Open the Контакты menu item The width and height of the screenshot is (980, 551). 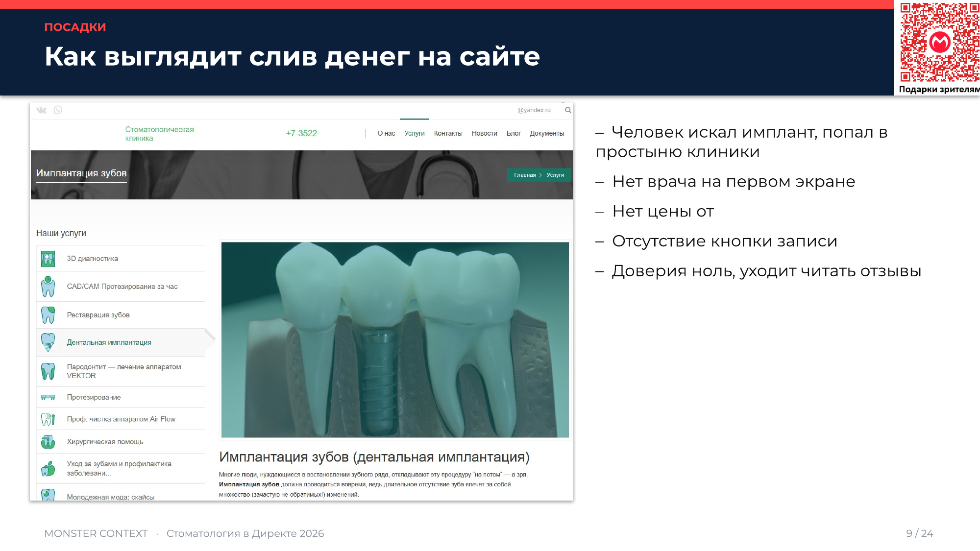pyautogui.click(x=448, y=133)
